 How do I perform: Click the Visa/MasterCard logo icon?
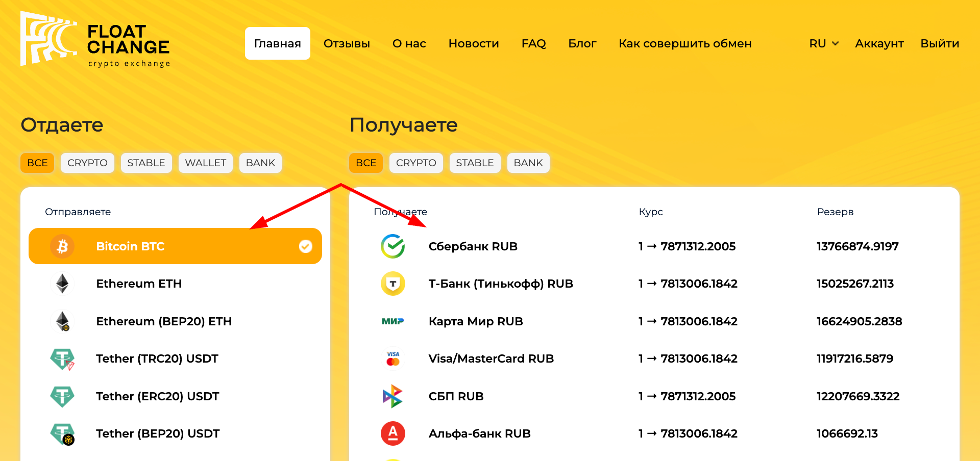(x=393, y=358)
